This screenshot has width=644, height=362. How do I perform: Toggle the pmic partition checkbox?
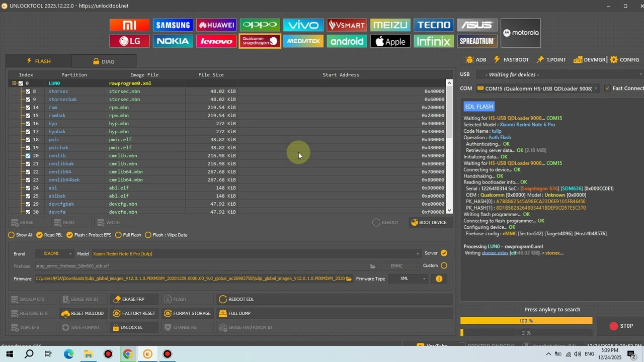coord(28,140)
